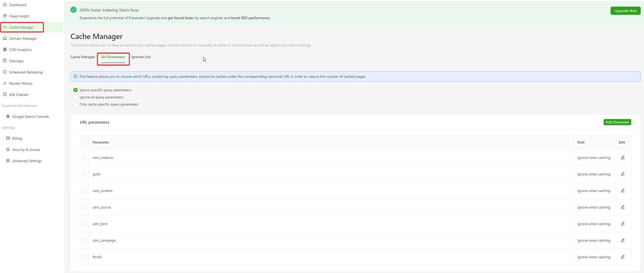Check the utm_term row checkbox
Screen dimensions: 644x273
(x=84, y=224)
